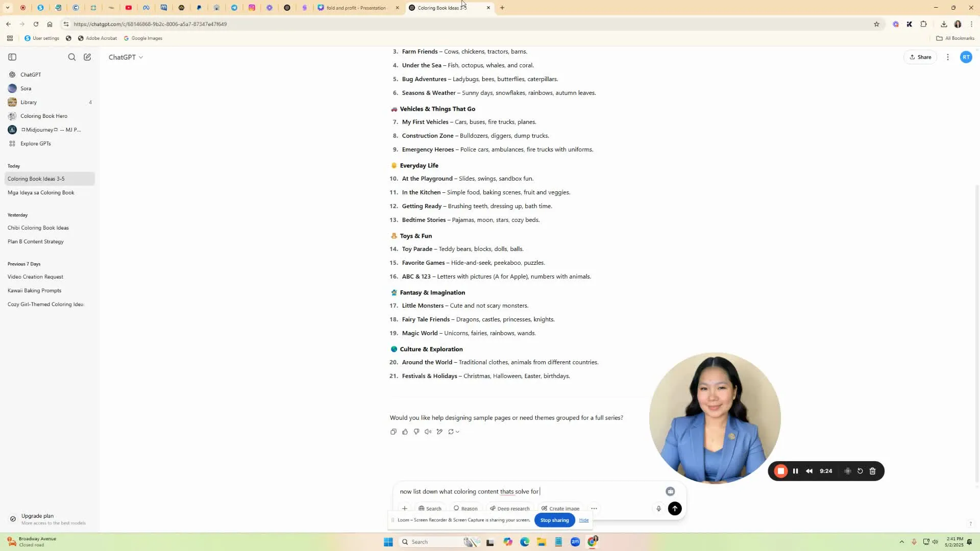Viewport: 980px width, 551px height.
Task: Expand the regenerate response model dropdown
Action: pyautogui.click(x=457, y=432)
